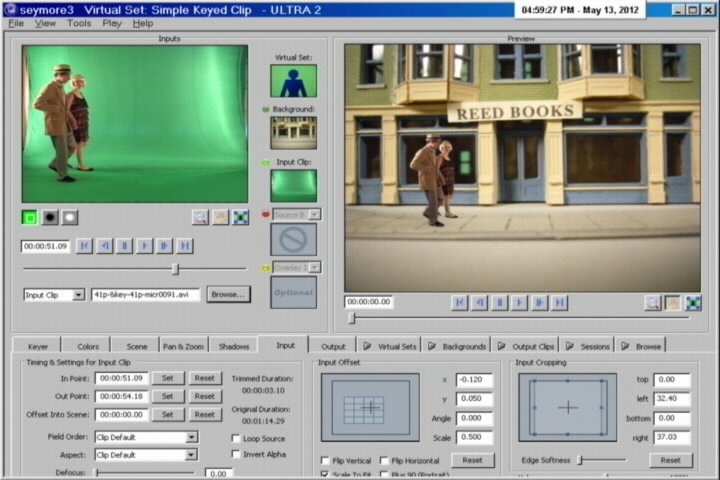This screenshot has width=720, height=480.
Task: Enable Flip Horizontal checkbox
Action: pyautogui.click(x=384, y=460)
